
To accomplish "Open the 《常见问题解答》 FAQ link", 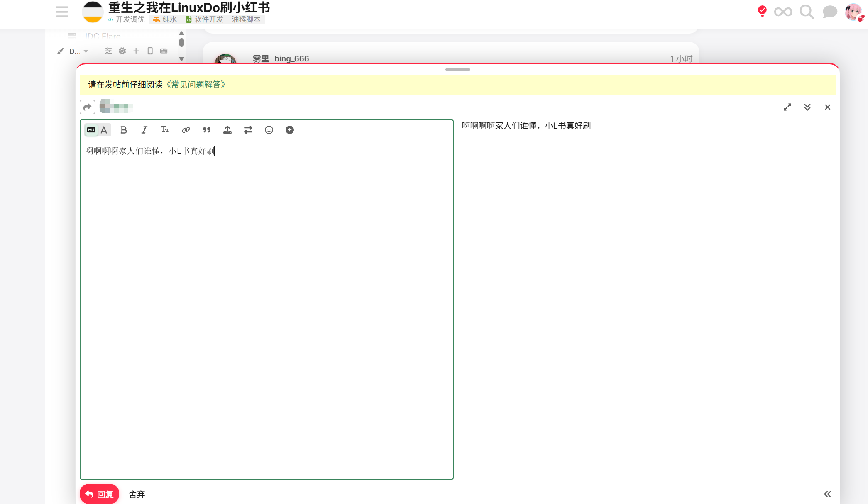I will click(x=196, y=85).
